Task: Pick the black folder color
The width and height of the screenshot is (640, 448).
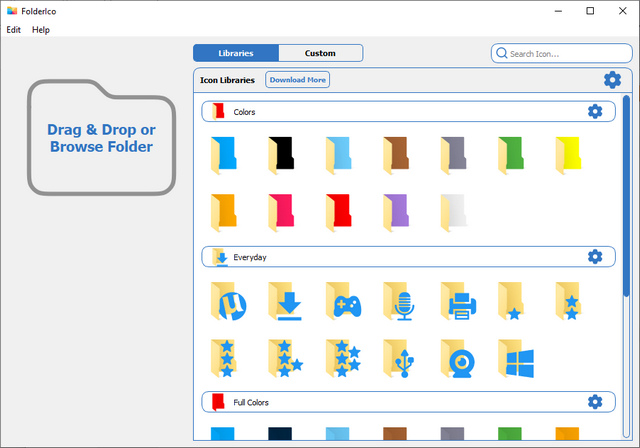Action: click(x=285, y=155)
